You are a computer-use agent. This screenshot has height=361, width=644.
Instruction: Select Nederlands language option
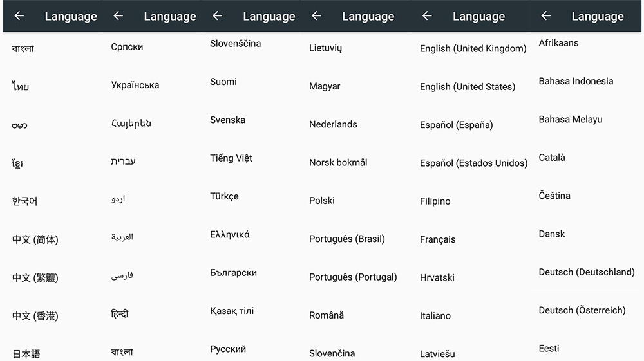tap(333, 124)
